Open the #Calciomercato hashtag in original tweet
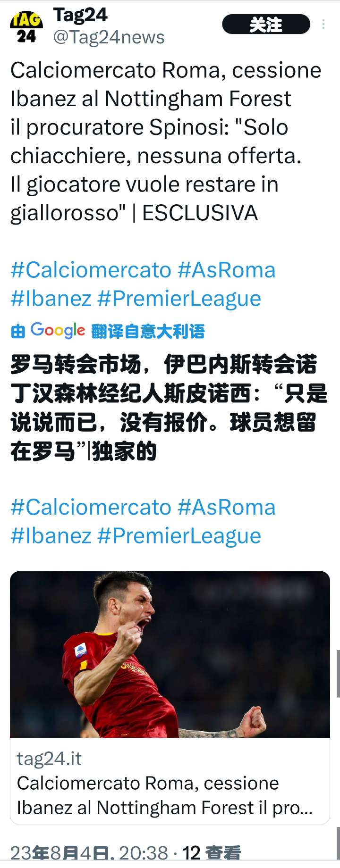 click(x=91, y=270)
